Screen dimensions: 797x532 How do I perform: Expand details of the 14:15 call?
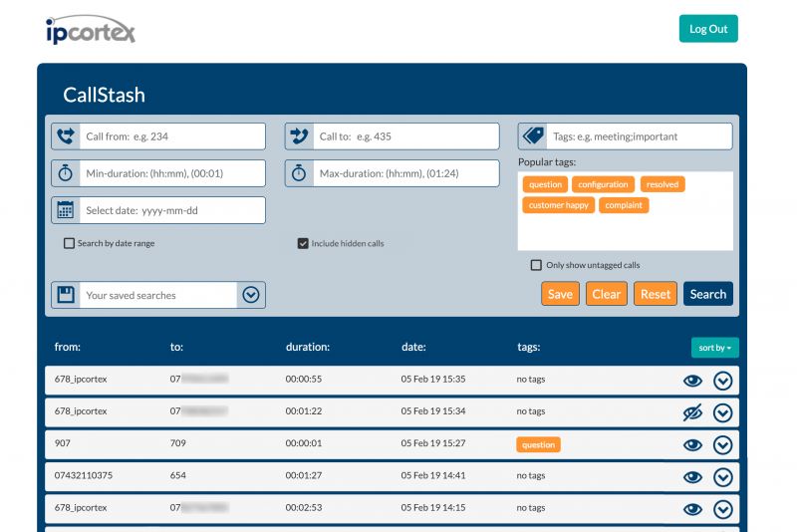click(723, 509)
